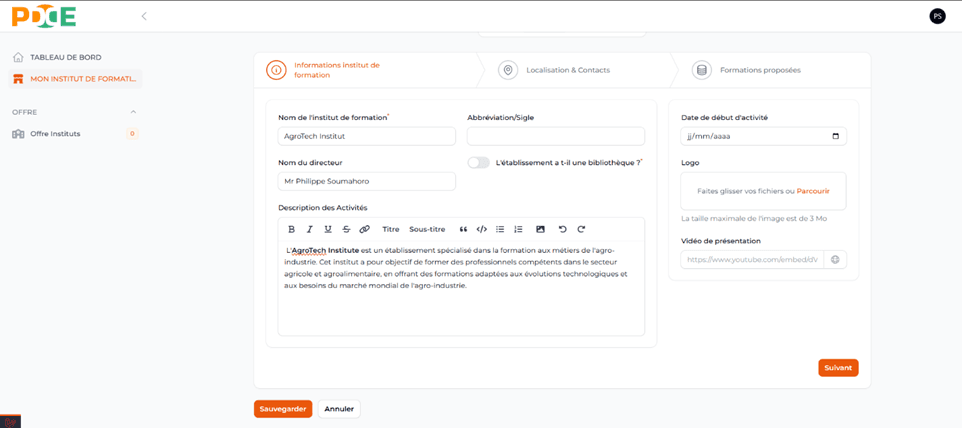Viewport: 962px width, 428px height.
Task: Click the 'La taille maximale de l'image' text
Action: point(754,218)
